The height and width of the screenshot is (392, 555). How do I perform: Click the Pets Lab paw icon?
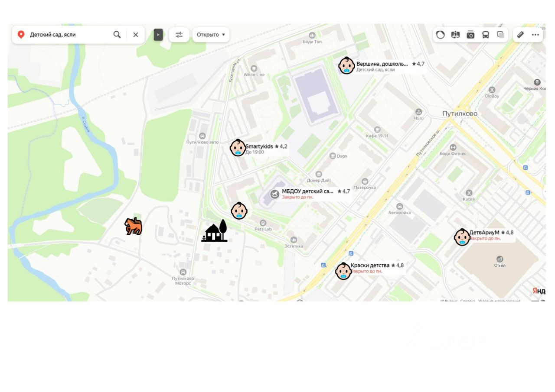tap(263, 223)
